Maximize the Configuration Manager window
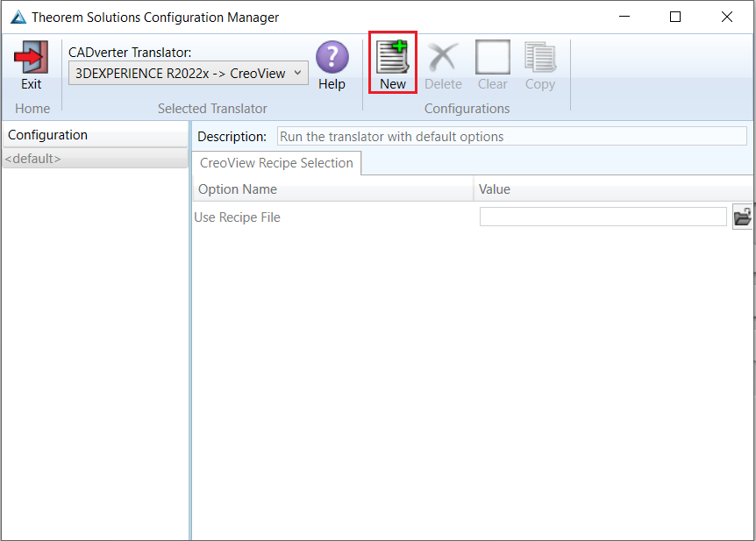756x541 pixels. (675, 17)
